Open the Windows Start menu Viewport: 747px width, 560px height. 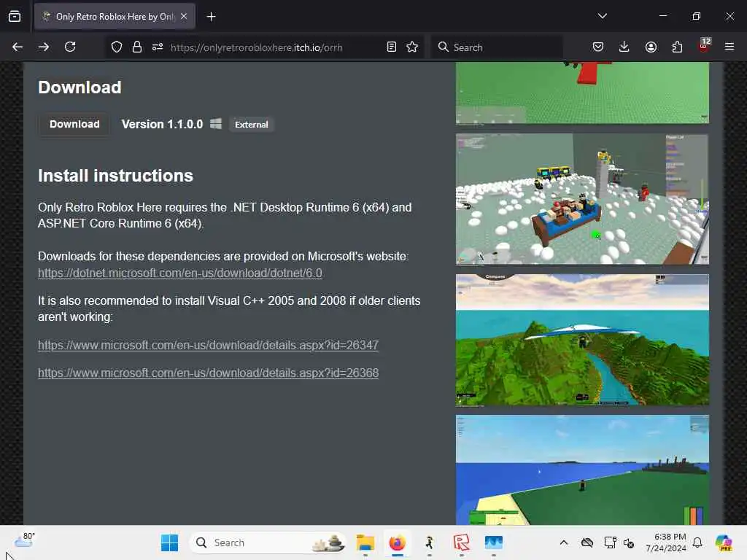coord(169,542)
